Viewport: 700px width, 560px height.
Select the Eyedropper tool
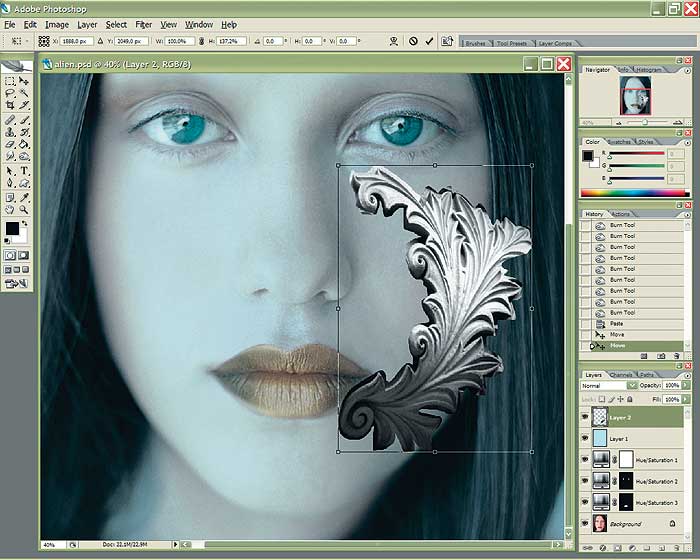click(x=24, y=197)
